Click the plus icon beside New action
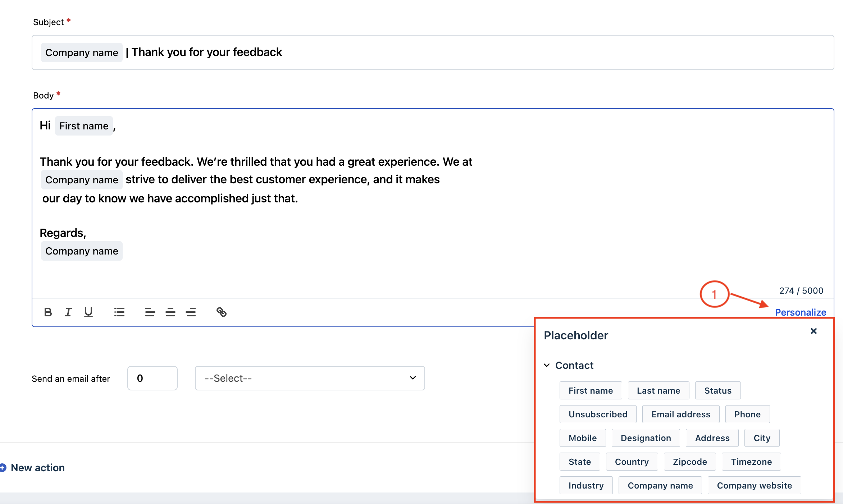843x504 pixels. (x=3, y=468)
